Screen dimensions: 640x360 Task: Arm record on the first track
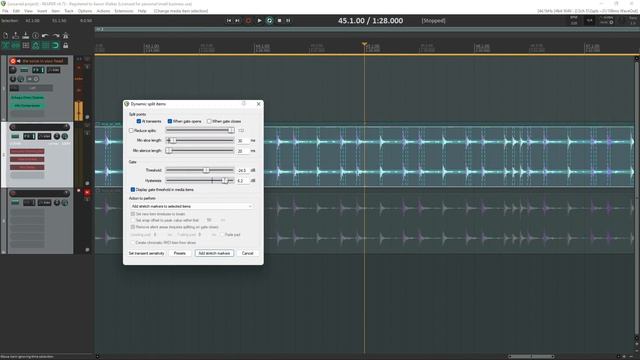click(13, 61)
